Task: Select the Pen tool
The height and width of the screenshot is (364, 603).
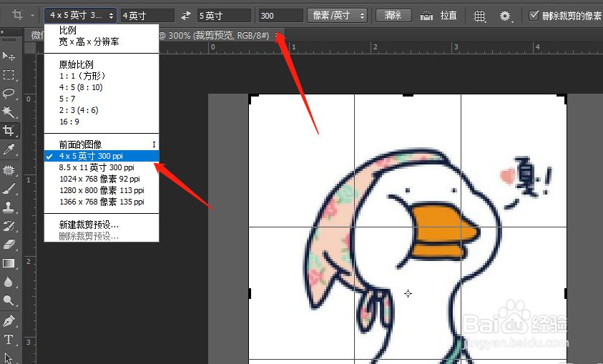Action: click(x=9, y=320)
